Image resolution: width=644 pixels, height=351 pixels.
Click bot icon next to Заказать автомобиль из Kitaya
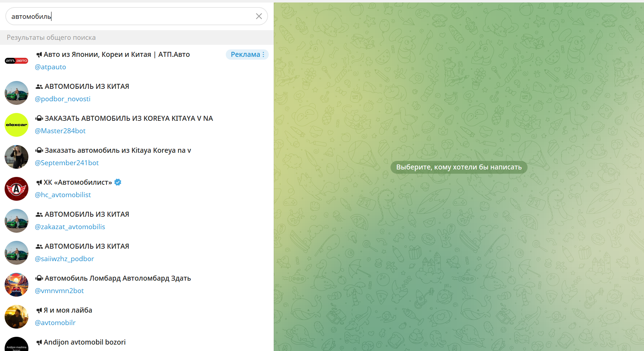(x=39, y=150)
